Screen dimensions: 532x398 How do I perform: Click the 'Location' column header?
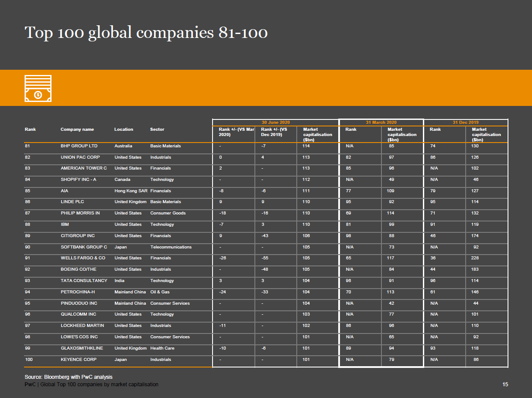pos(124,129)
